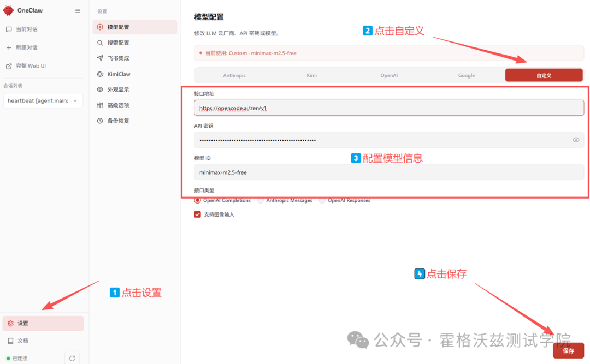Open KimiClaw settings section

click(135, 74)
